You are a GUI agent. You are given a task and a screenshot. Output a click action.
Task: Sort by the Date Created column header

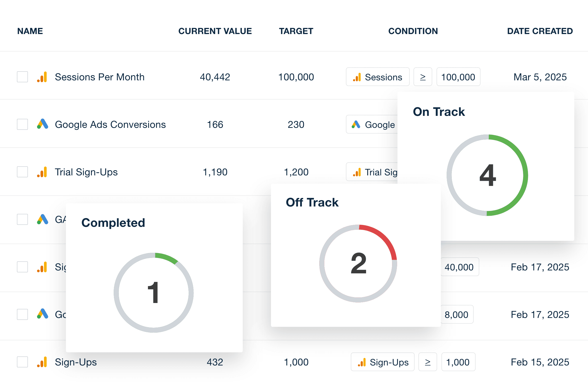pos(540,31)
